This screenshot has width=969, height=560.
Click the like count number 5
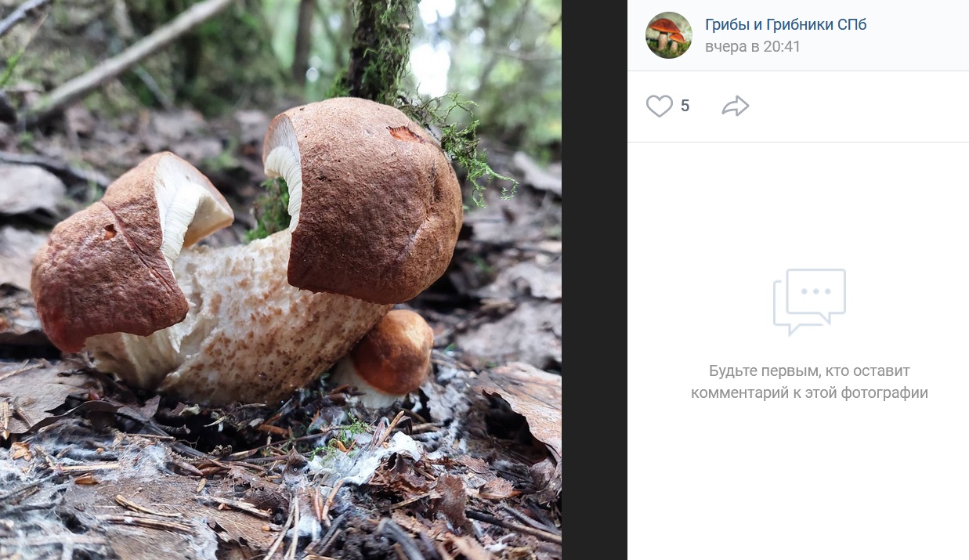click(685, 106)
